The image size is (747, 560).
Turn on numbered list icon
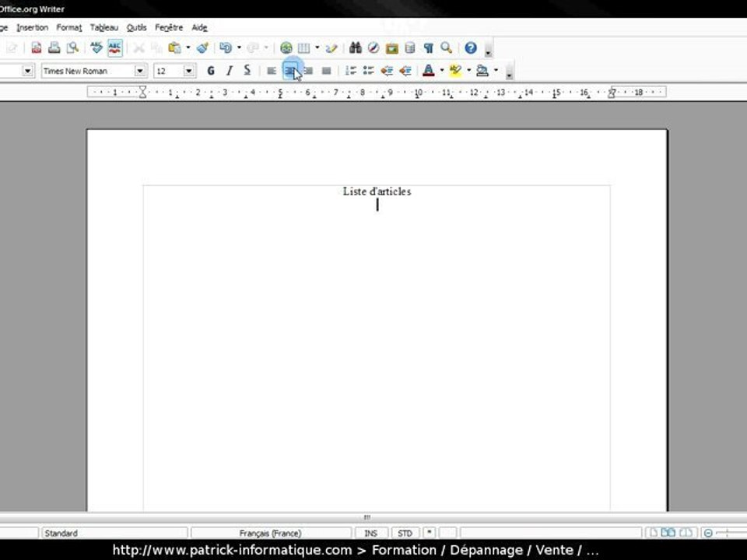[351, 71]
